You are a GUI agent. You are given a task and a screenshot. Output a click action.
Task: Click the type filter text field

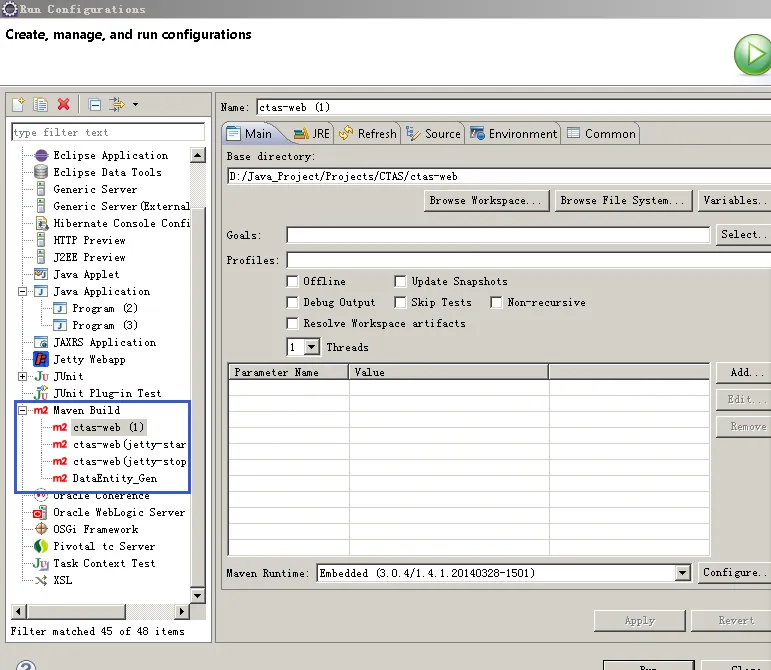108,132
